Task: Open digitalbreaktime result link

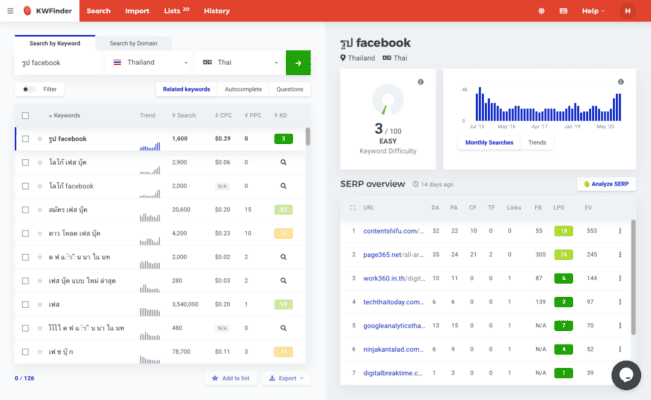Action: (x=393, y=373)
